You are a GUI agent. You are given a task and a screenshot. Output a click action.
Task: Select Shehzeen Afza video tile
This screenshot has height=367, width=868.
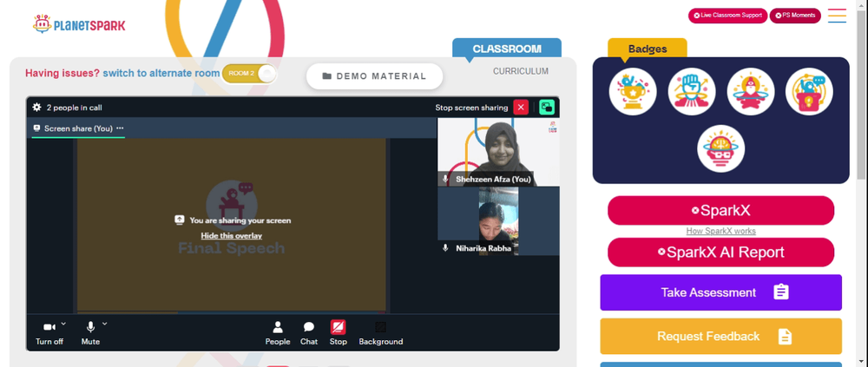tap(498, 152)
